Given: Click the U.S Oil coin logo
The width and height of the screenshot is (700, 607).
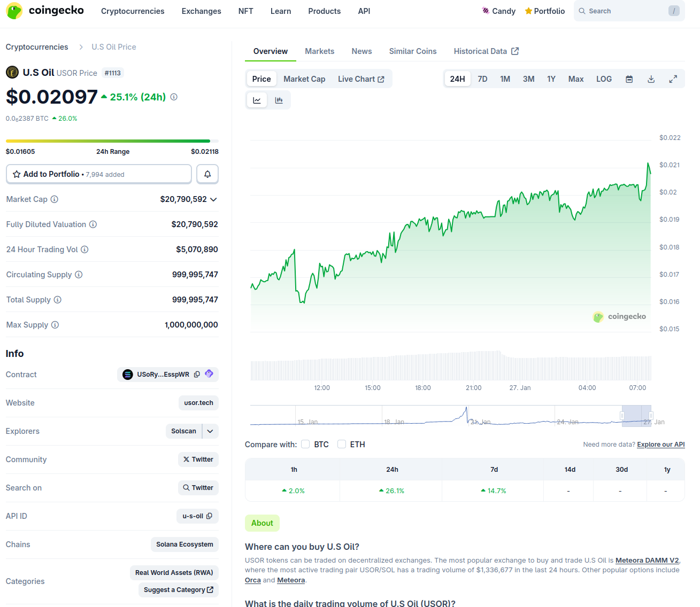Looking at the screenshot, I should (12, 72).
